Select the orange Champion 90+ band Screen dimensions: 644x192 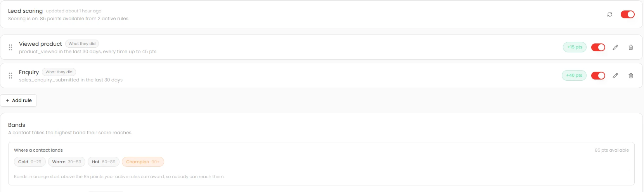[x=143, y=162]
